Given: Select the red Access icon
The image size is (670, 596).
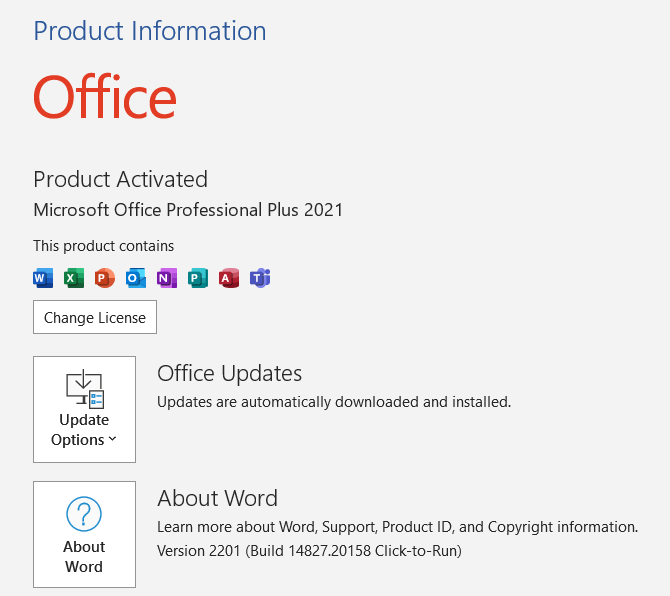Looking at the screenshot, I should click(x=229, y=278).
